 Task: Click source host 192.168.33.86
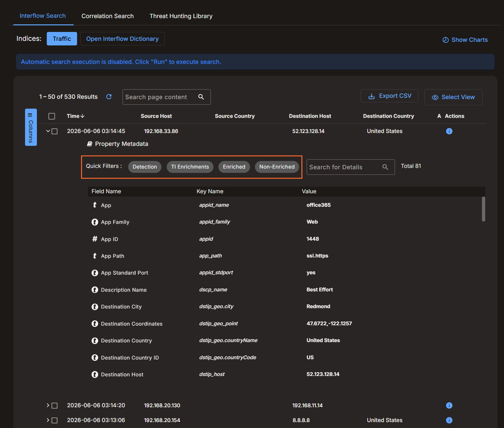(161, 131)
